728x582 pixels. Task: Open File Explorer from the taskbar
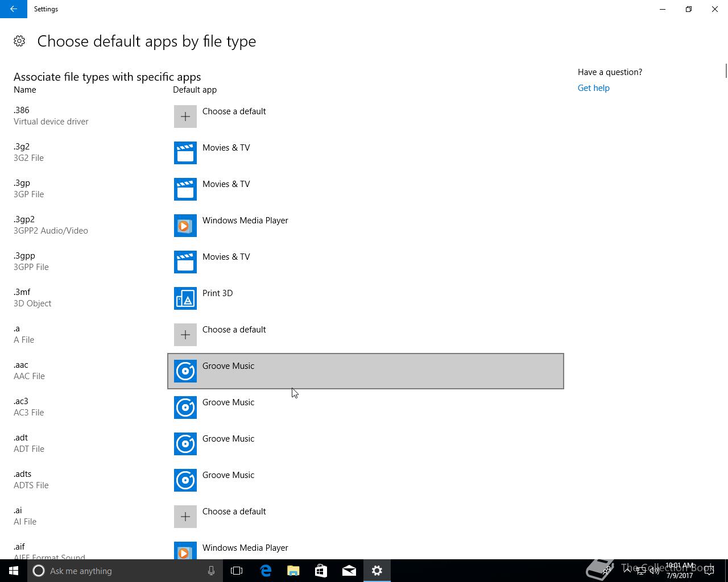click(x=293, y=571)
